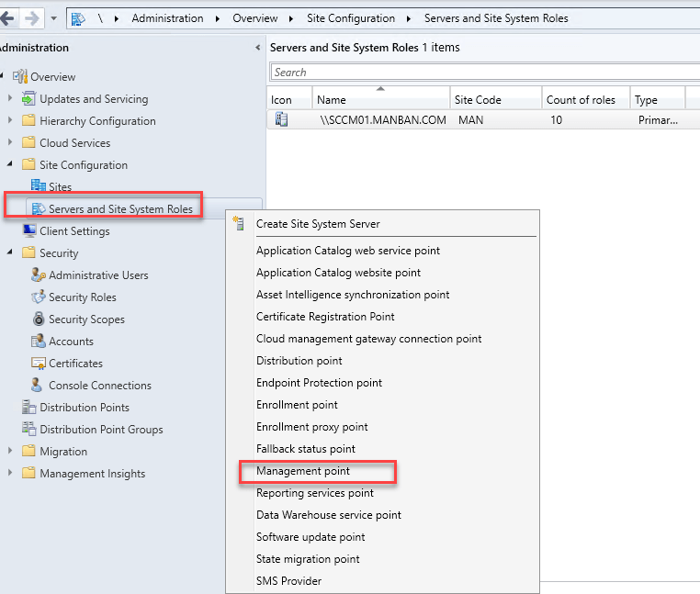The image size is (700, 594).
Task: Click the SCCM01 server icon in list
Action: (282, 119)
